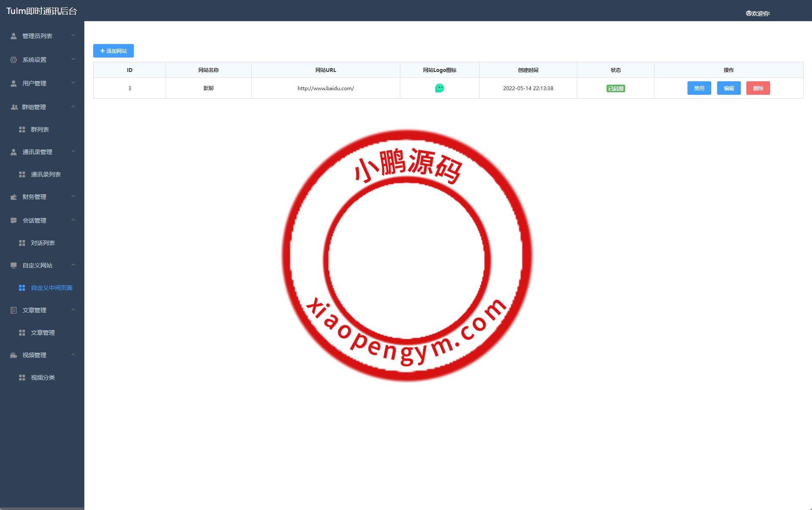Click the 群组管理 group icon
The image size is (812, 510).
13,107
